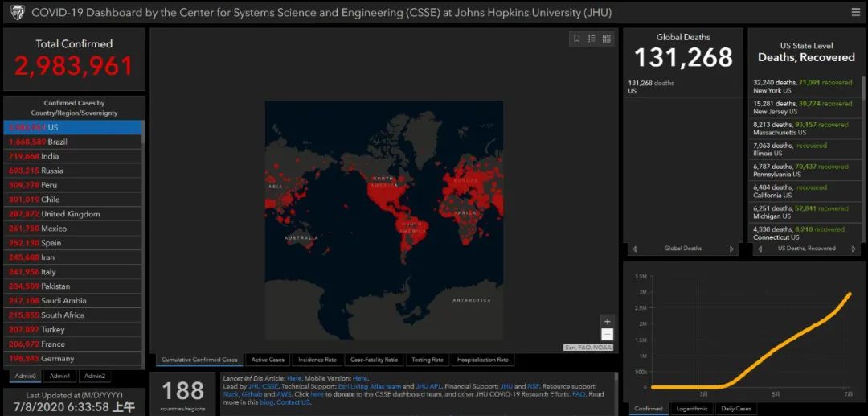Open the basemap gallery grid icon
868x416 pixels.
point(607,39)
